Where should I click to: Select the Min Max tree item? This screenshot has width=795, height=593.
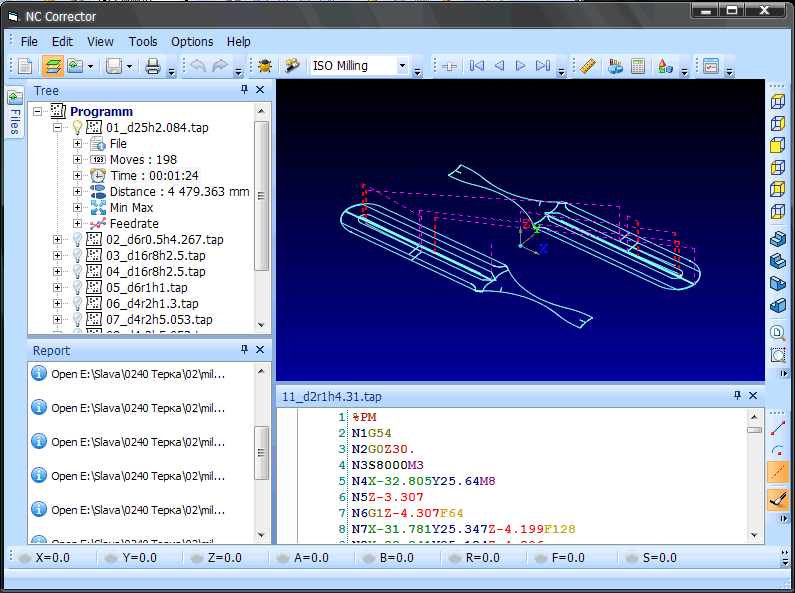tap(131, 208)
